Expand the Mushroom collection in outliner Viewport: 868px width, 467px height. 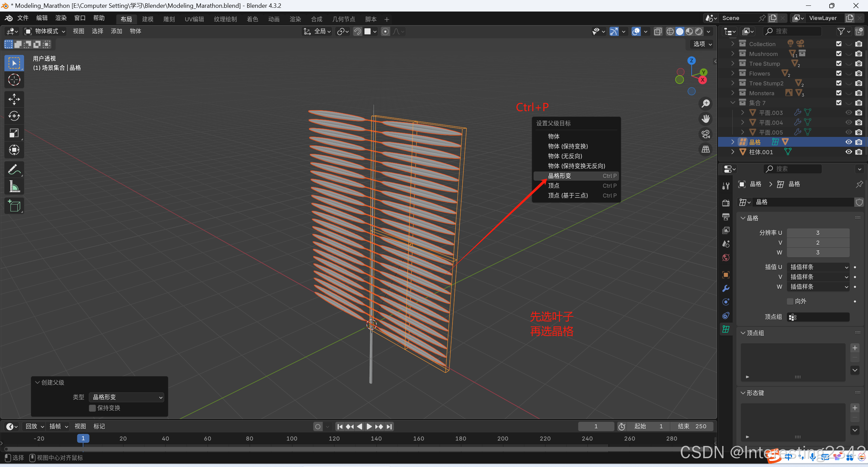click(x=733, y=54)
